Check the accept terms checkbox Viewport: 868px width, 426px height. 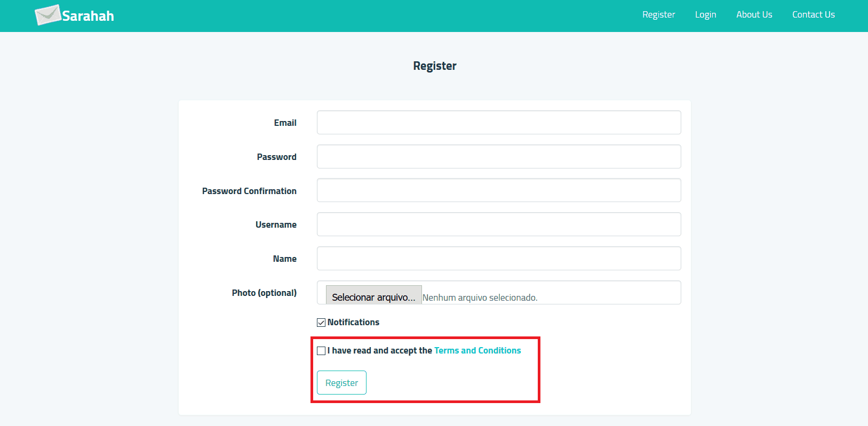[x=321, y=351]
